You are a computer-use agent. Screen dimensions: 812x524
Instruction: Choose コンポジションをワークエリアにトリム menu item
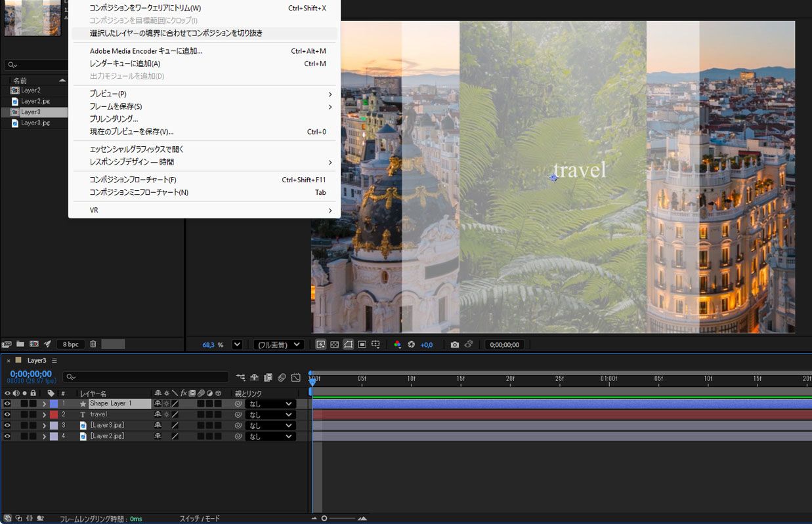(205, 8)
